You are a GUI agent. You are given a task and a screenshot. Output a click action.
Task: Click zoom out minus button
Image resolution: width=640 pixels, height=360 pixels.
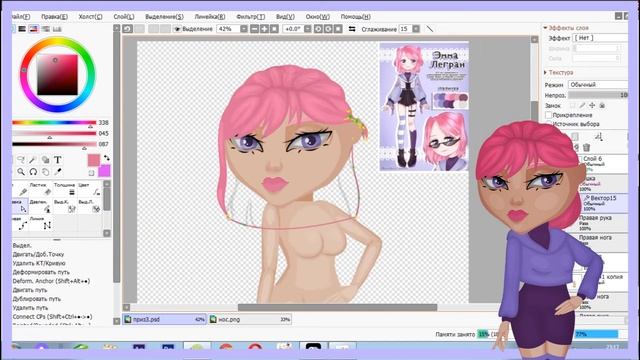[x=254, y=29]
